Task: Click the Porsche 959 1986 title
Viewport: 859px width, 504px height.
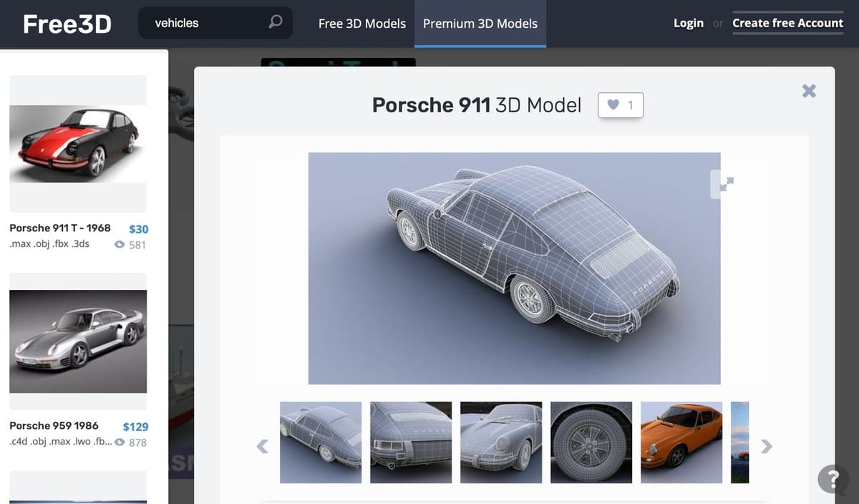Action: click(54, 425)
